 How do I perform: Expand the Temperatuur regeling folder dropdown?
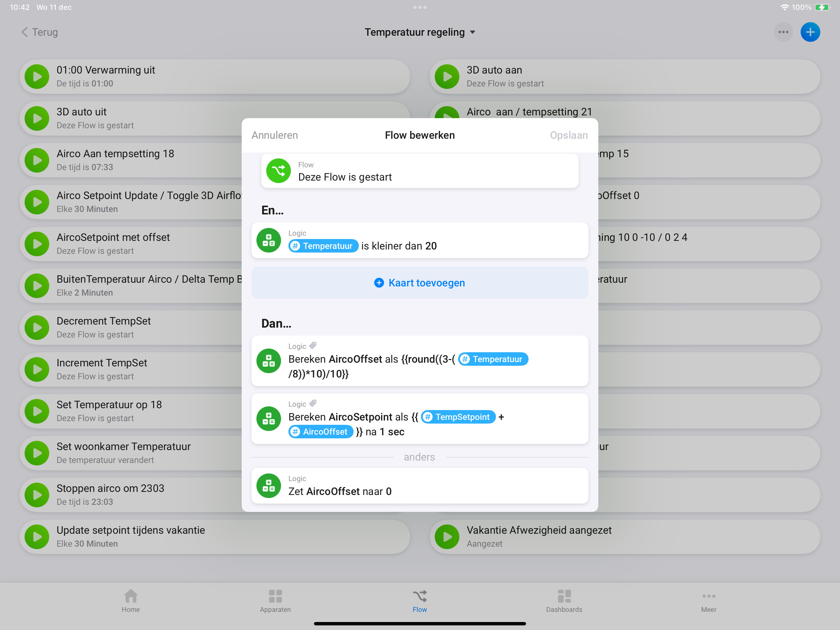472,32
